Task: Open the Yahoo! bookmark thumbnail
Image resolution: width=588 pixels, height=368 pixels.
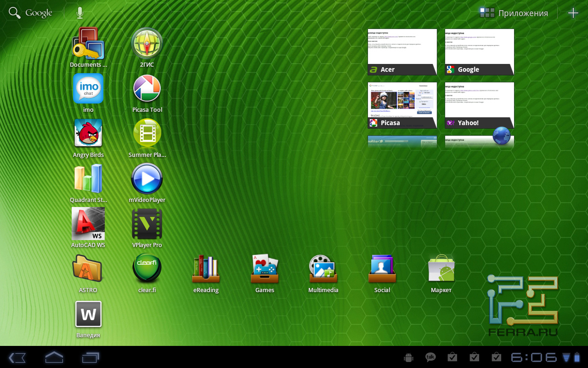Action: [480, 105]
